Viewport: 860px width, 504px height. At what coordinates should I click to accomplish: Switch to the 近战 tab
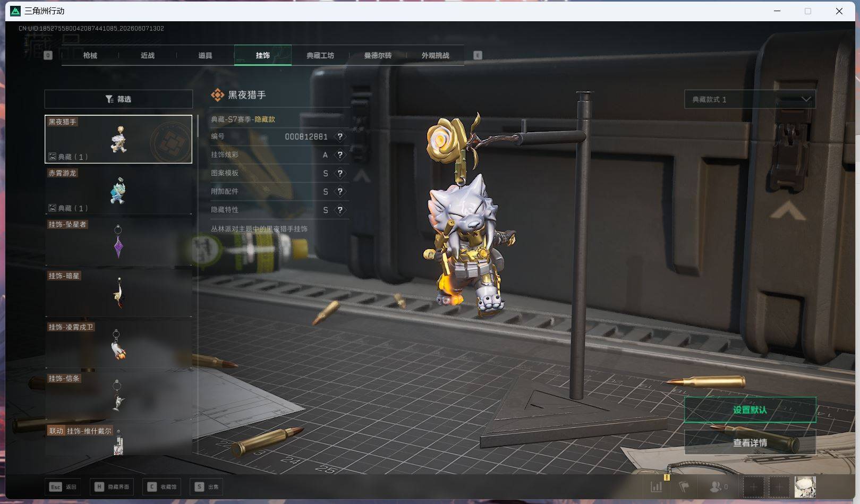pos(148,55)
